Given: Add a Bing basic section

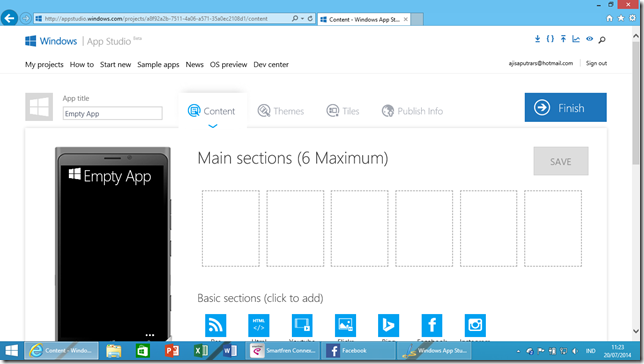Looking at the screenshot, I should 389,325.
